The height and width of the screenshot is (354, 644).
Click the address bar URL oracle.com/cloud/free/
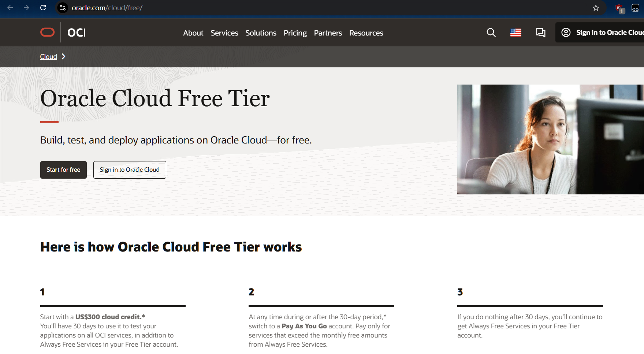pos(107,8)
